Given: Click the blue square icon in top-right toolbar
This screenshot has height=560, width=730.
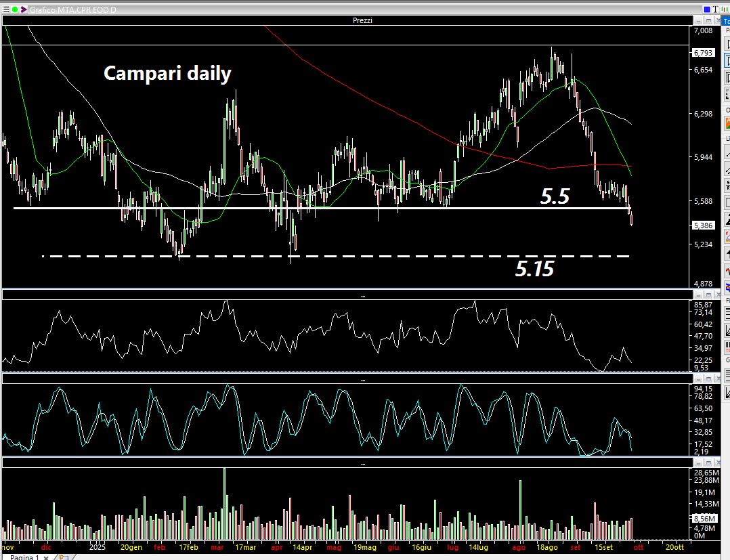Looking at the screenshot, I should [x=707, y=9].
